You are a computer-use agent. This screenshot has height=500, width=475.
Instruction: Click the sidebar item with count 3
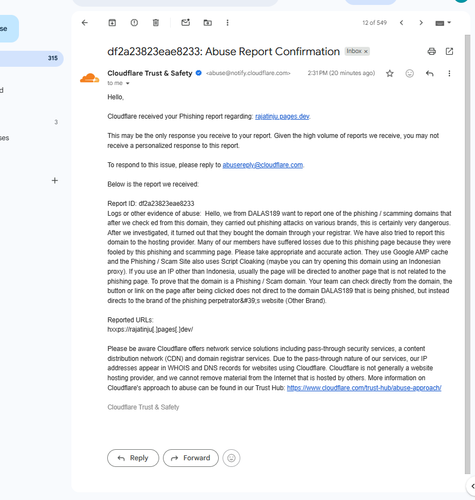tap(32, 122)
